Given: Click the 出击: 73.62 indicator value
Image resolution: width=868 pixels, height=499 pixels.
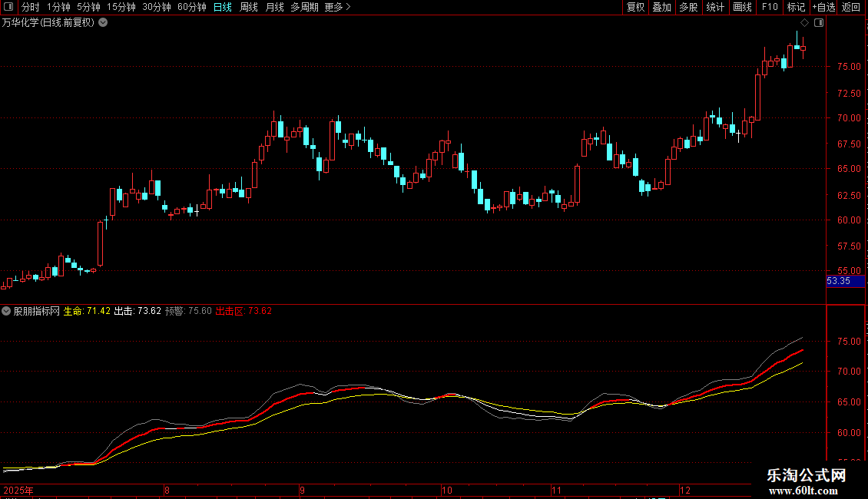Looking at the screenshot, I should pos(137,311).
